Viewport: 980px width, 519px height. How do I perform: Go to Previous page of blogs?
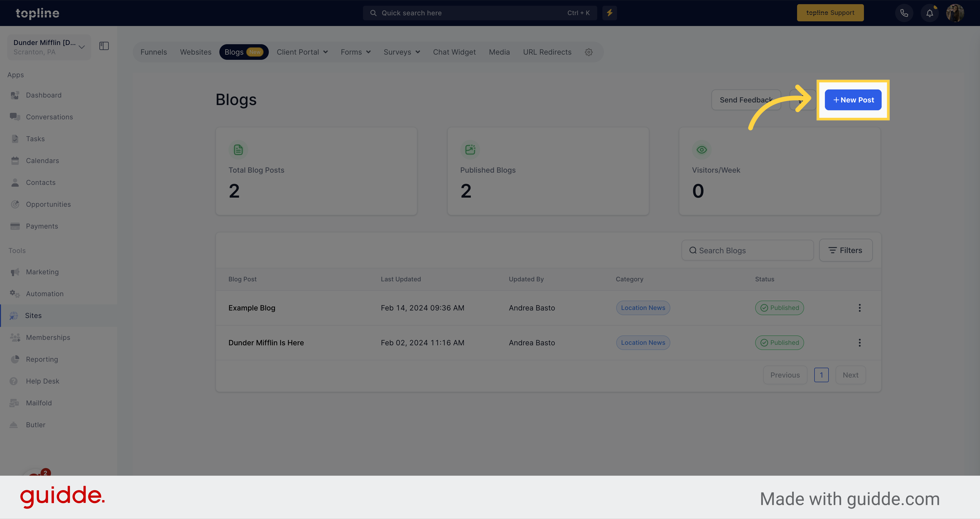(785, 375)
